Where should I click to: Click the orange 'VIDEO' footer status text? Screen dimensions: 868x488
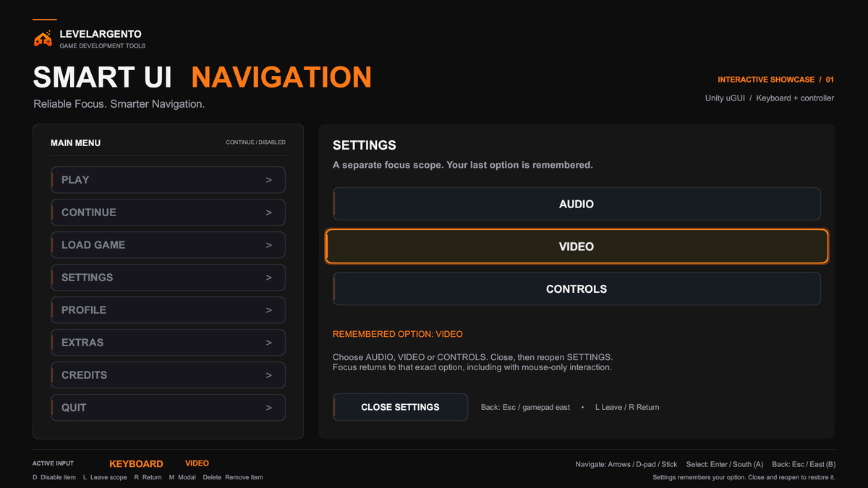point(197,463)
